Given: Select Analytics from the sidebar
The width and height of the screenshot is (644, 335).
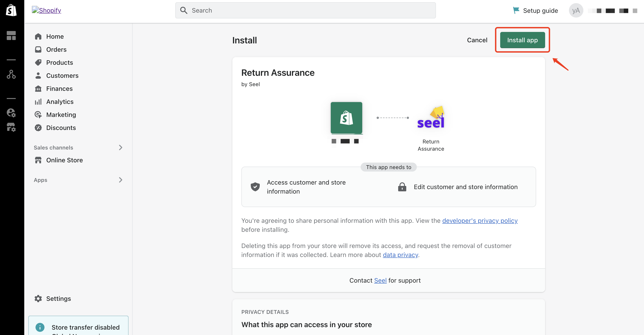Looking at the screenshot, I should point(60,102).
